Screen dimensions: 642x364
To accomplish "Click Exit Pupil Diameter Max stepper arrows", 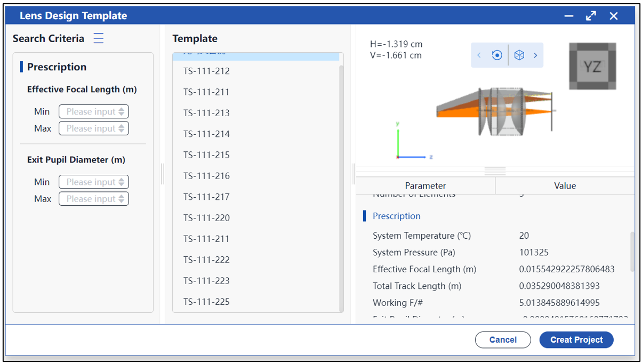I will pos(122,199).
